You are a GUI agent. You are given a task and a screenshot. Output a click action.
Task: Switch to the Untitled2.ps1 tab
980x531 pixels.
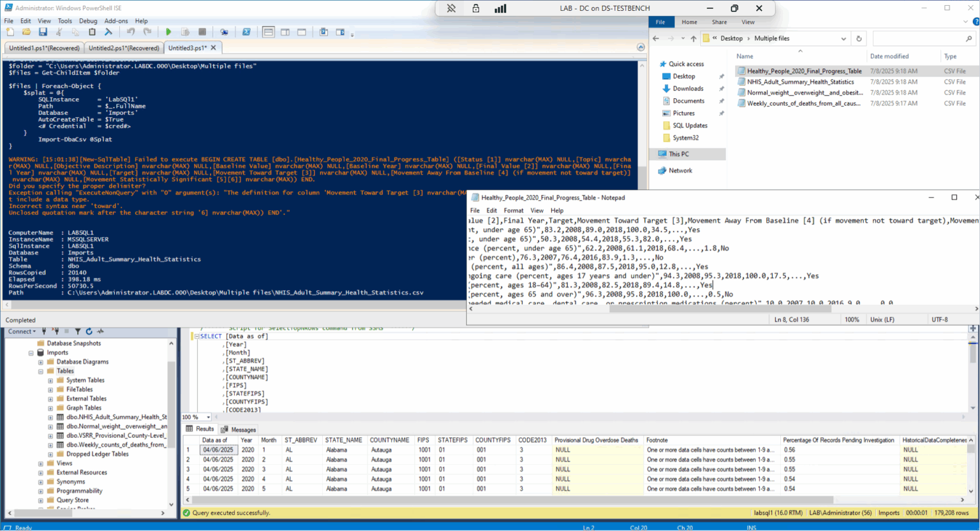[x=124, y=48]
